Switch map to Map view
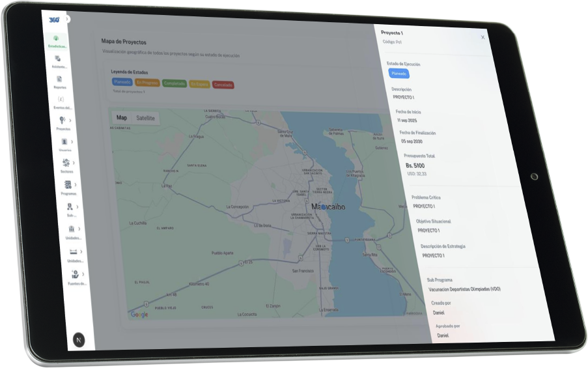 [121, 118]
